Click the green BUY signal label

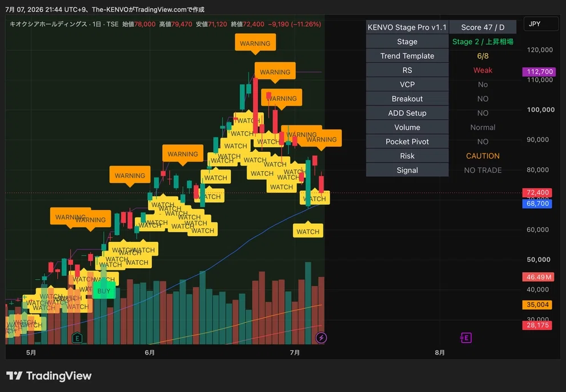coord(104,290)
